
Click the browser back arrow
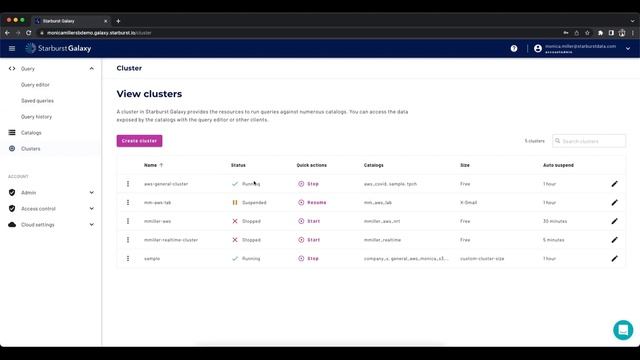(7, 33)
